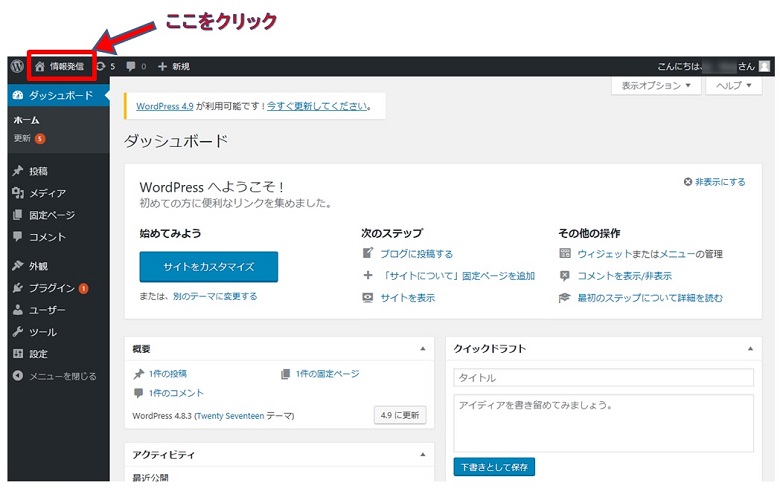Collapse the クイックドラフト panel arrow
Screen dimensions: 780x494
click(750, 349)
